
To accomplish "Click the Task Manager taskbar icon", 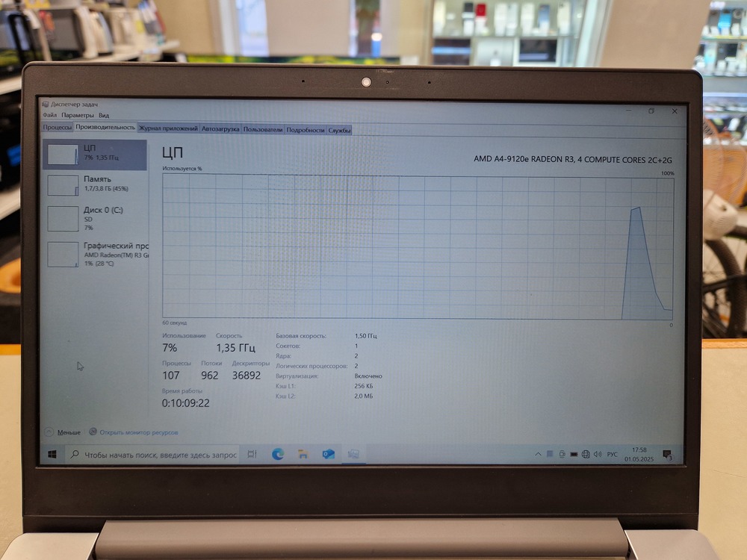I will coord(353,454).
